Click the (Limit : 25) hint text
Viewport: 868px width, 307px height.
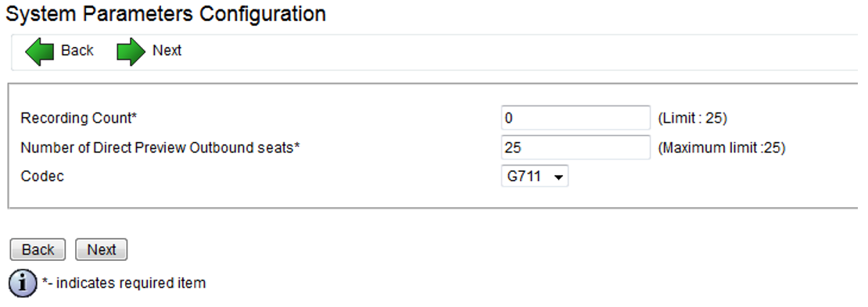[x=692, y=119]
